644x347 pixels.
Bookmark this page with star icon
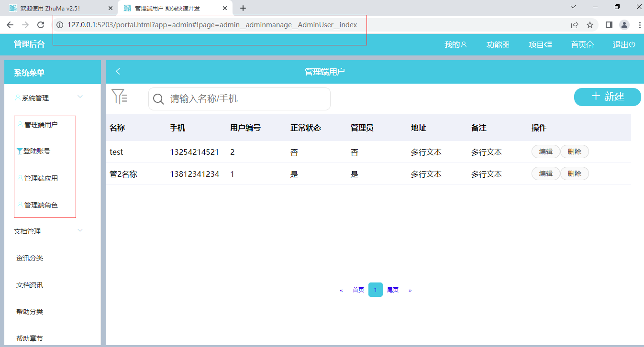coord(590,25)
